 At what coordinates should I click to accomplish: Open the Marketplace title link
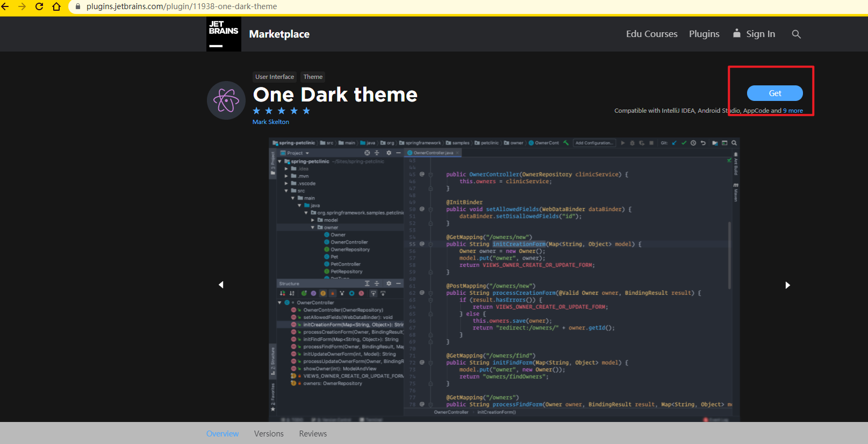(279, 34)
